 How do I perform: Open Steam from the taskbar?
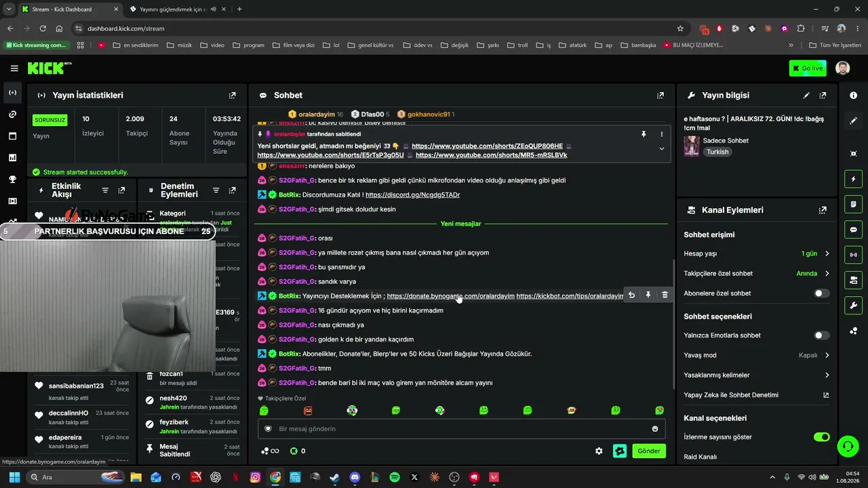click(334, 477)
